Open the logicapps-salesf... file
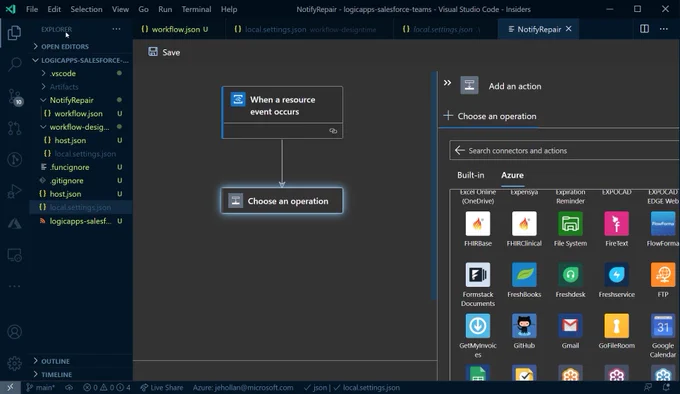The height and width of the screenshot is (394, 680). pos(81,221)
